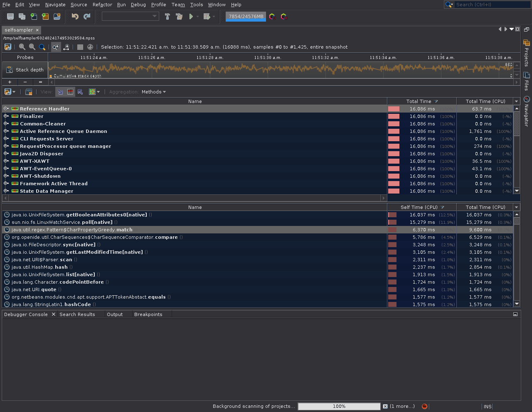532x412 pixels.
Task: Switch to the Breakpoints tab
Action: pyautogui.click(x=148, y=314)
